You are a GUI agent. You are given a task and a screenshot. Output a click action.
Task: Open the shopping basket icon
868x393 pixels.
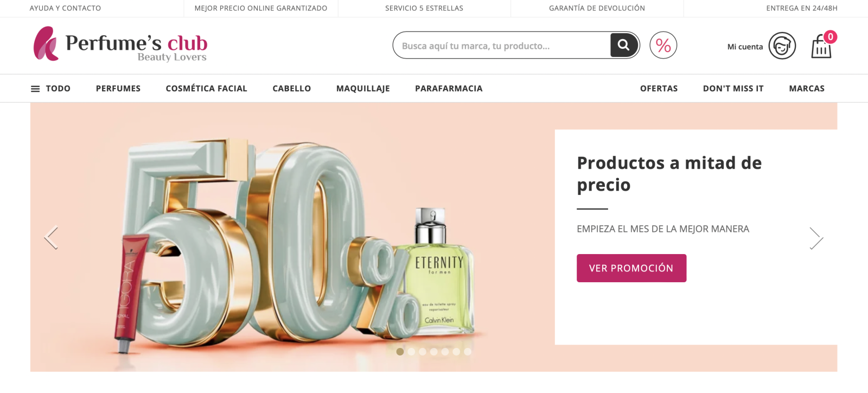822,46
